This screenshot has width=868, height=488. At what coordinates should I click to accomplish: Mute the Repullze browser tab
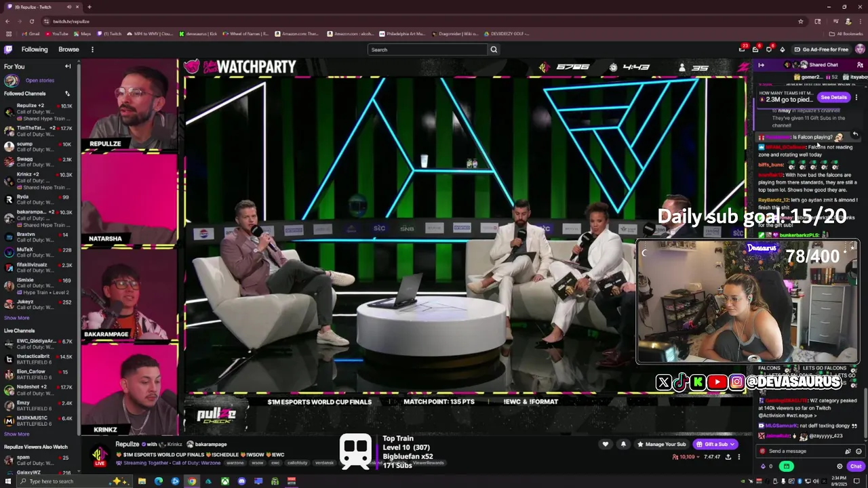click(68, 7)
